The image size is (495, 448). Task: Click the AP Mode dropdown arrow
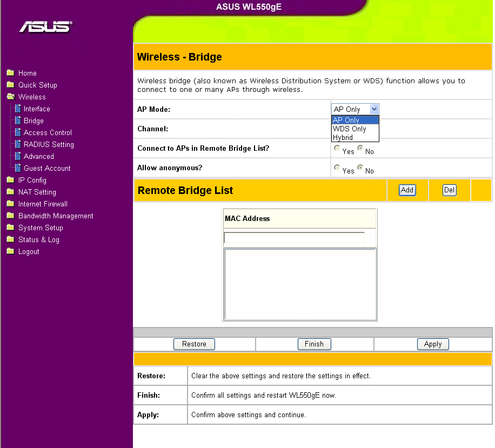pyautogui.click(x=374, y=109)
